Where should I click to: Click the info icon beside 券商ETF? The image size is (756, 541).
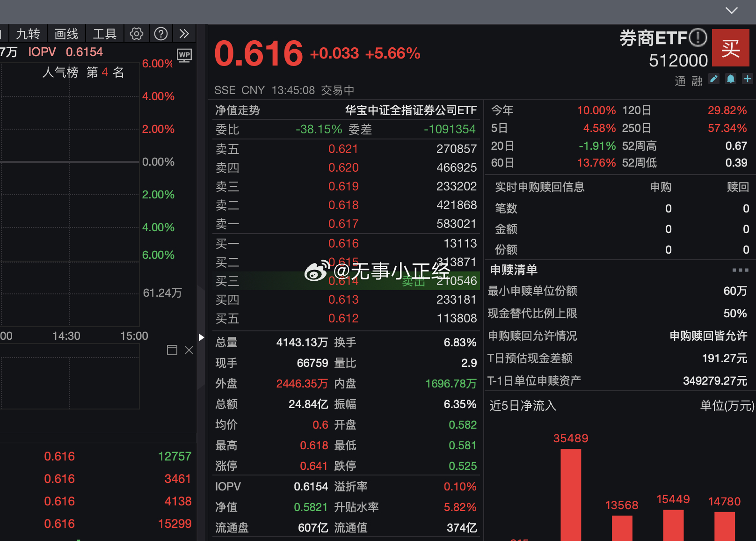click(x=698, y=37)
